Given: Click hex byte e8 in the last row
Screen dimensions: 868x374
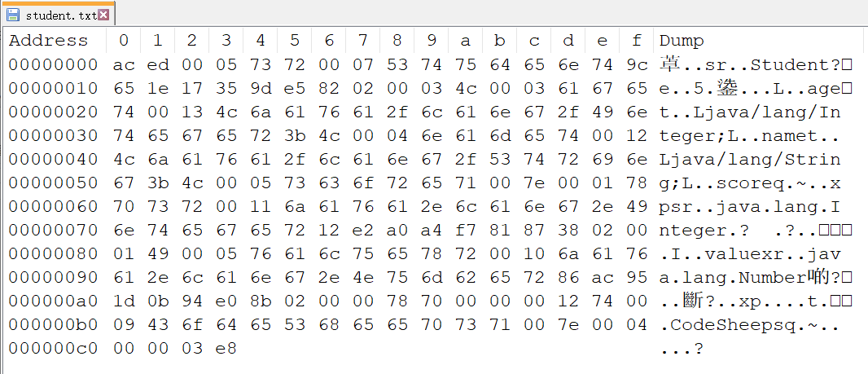Looking at the screenshot, I should coord(226,348).
